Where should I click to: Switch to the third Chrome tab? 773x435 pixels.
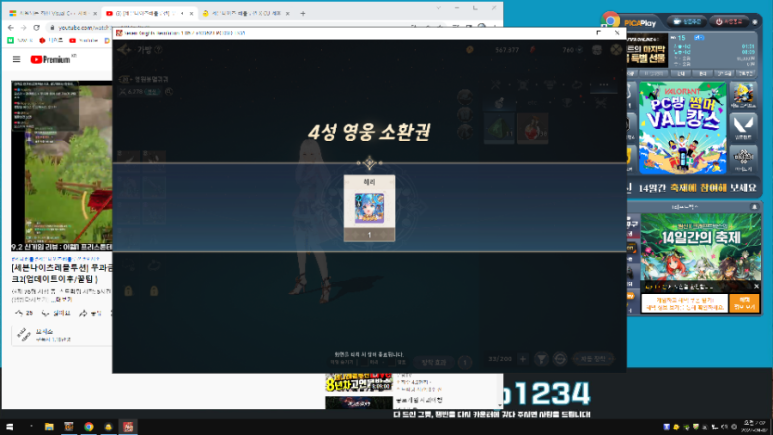(x=244, y=14)
